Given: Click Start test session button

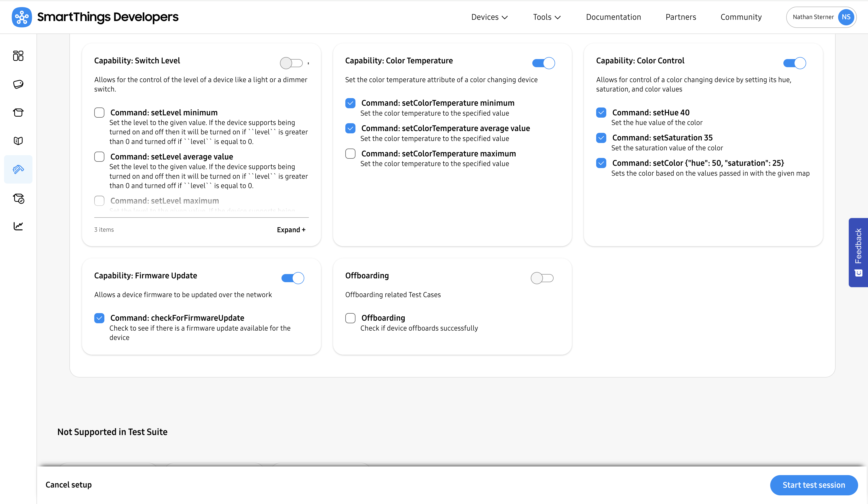Looking at the screenshot, I should (814, 485).
